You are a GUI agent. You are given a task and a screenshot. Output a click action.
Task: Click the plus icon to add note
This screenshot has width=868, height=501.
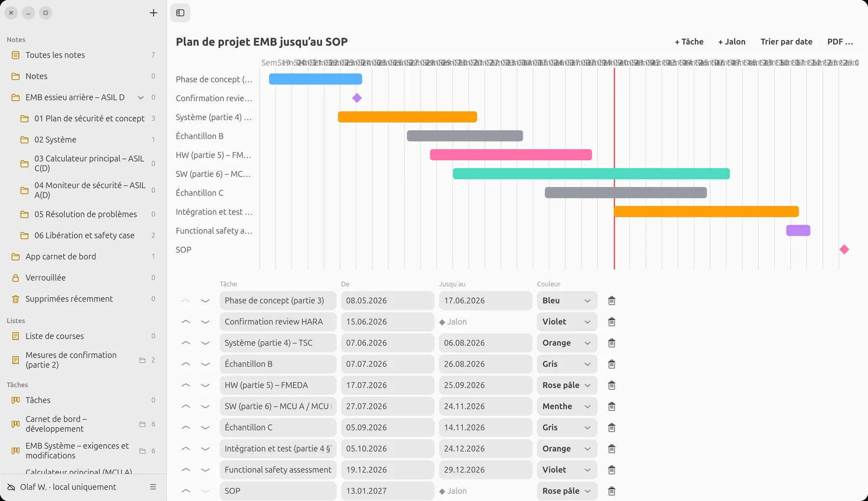click(153, 13)
